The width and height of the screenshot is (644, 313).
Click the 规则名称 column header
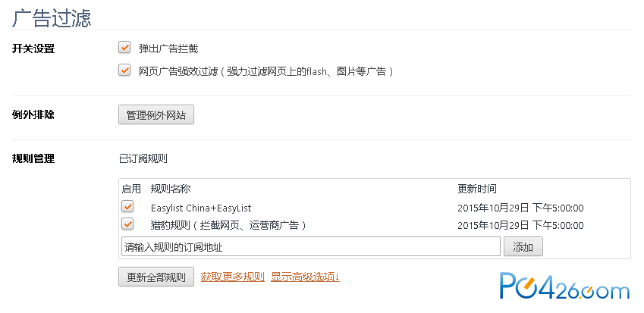click(171, 189)
